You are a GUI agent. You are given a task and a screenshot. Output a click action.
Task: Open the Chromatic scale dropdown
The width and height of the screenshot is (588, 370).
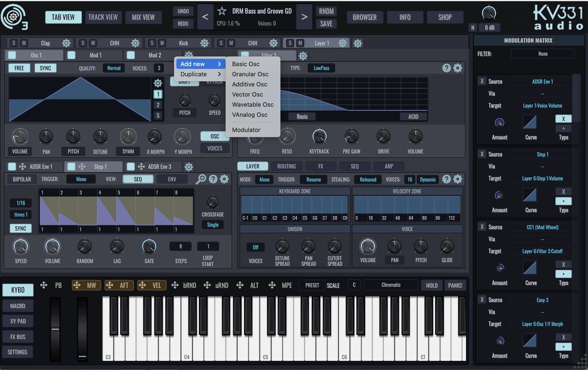[391, 285]
